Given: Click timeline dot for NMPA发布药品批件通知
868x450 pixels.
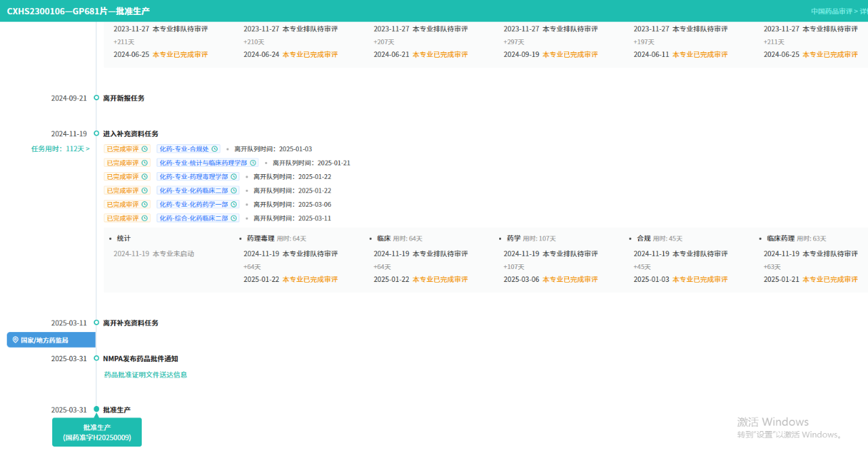Looking at the screenshot, I should coord(96,359).
